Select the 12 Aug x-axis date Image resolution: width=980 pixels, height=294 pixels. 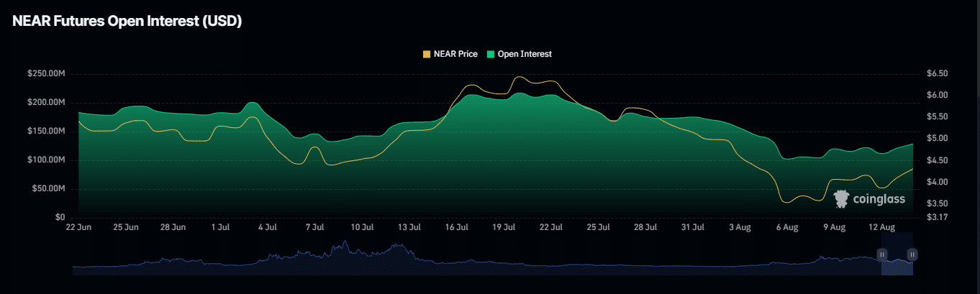pos(882,228)
